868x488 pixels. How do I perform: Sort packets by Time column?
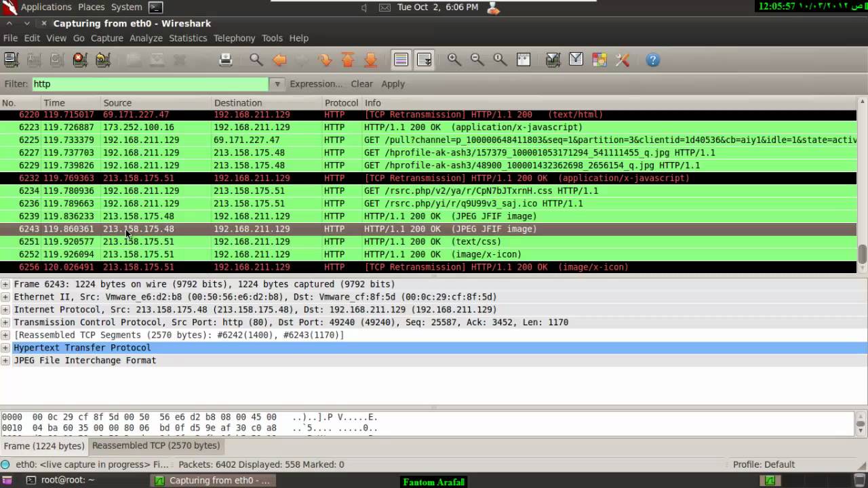tap(71, 103)
